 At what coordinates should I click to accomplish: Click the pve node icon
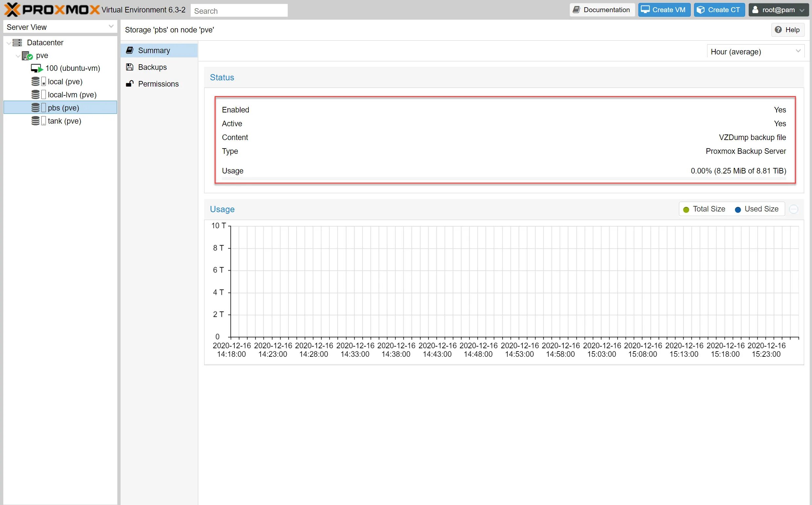pyautogui.click(x=27, y=55)
